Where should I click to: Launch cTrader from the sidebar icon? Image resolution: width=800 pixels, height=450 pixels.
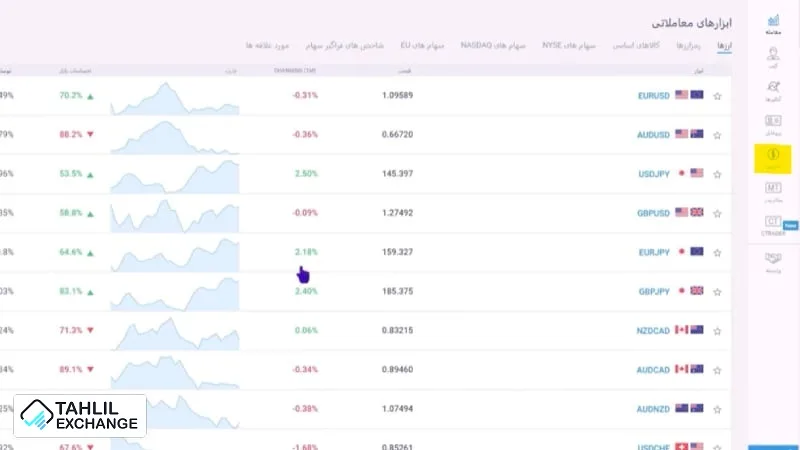(x=772, y=223)
